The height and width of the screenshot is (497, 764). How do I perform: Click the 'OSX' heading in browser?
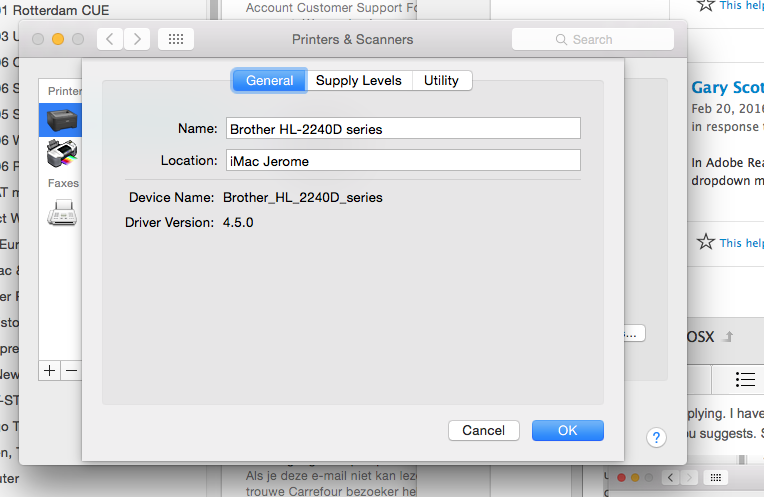tap(701, 337)
